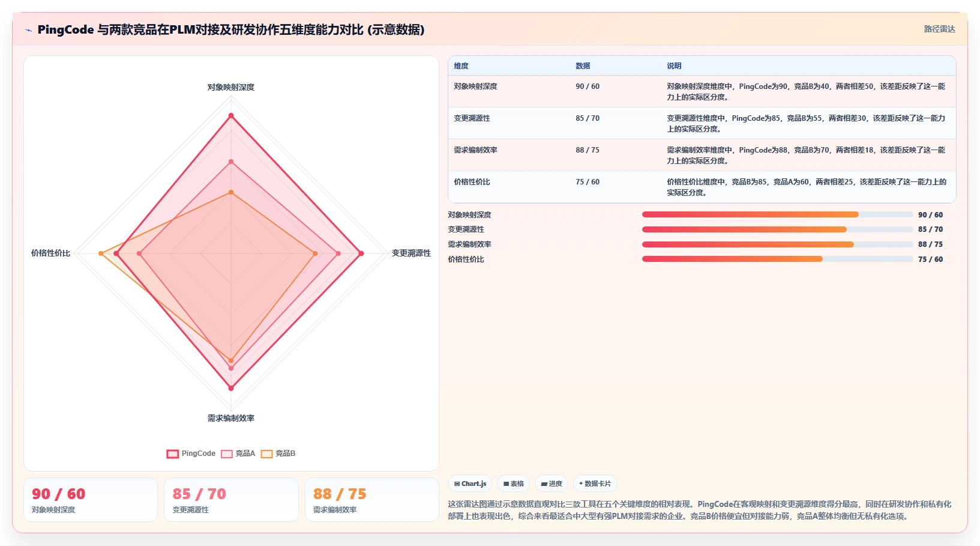Screen dimensions: 980x546
Task: Click the explanation text in the 价格性价比 row
Action: [807, 187]
